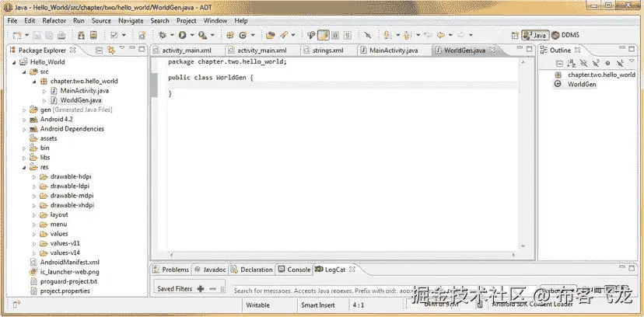Click Collapse All in Package Explorer
Viewport: 644px width, 317px height.
click(x=99, y=50)
